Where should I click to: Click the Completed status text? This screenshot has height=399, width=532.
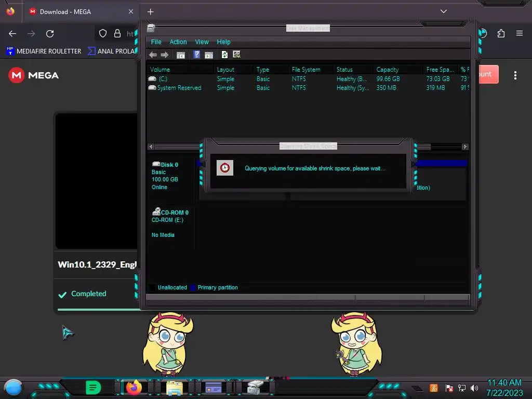click(88, 294)
